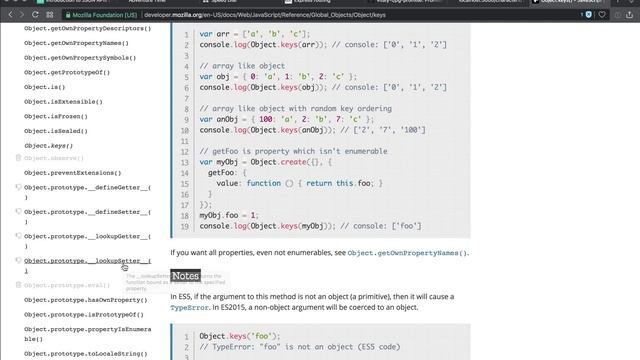Screen dimensions: 640x360
Task: Click comment '// getFoo is property which isn't enumerable'
Action: 293,151
